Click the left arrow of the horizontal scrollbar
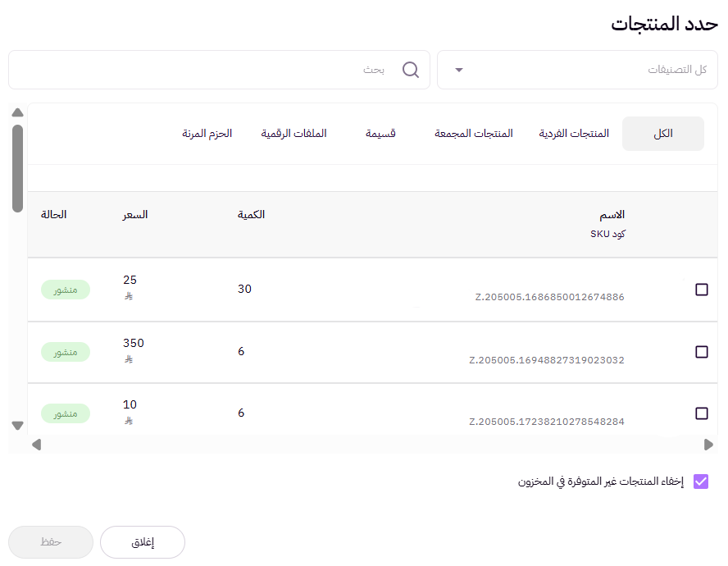This screenshot has height=566, width=728. (36, 445)
